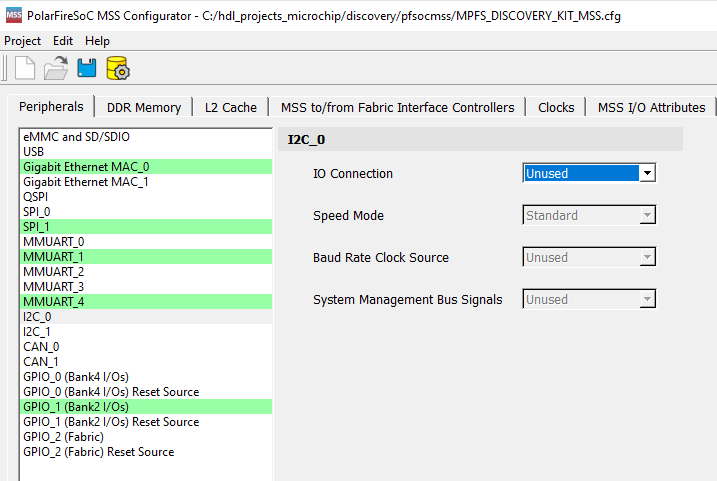This screenshot has height=481, width=717.
Task: Select the QSPI peripheral
Action: [36, 197]
